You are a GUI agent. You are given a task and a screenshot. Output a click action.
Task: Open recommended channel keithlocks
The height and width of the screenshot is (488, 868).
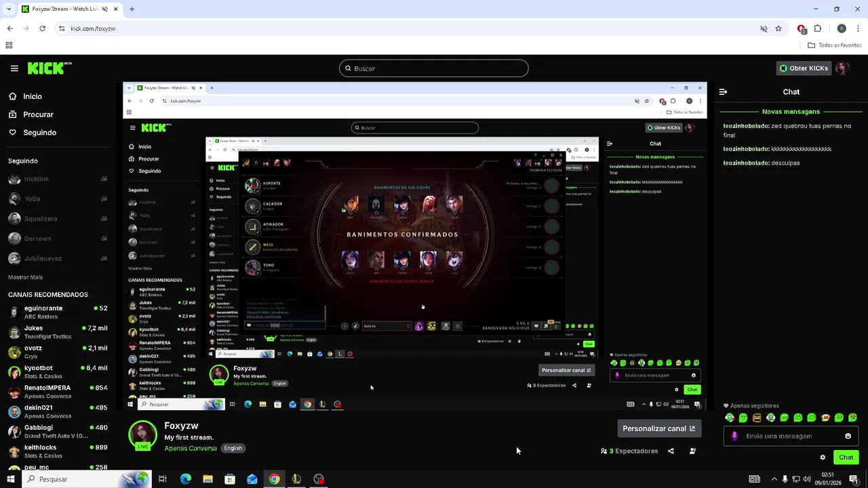coord(58,451)
